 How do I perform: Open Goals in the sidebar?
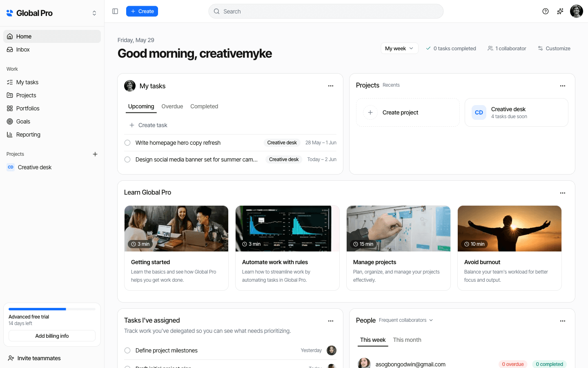click(x=52, y=121)
